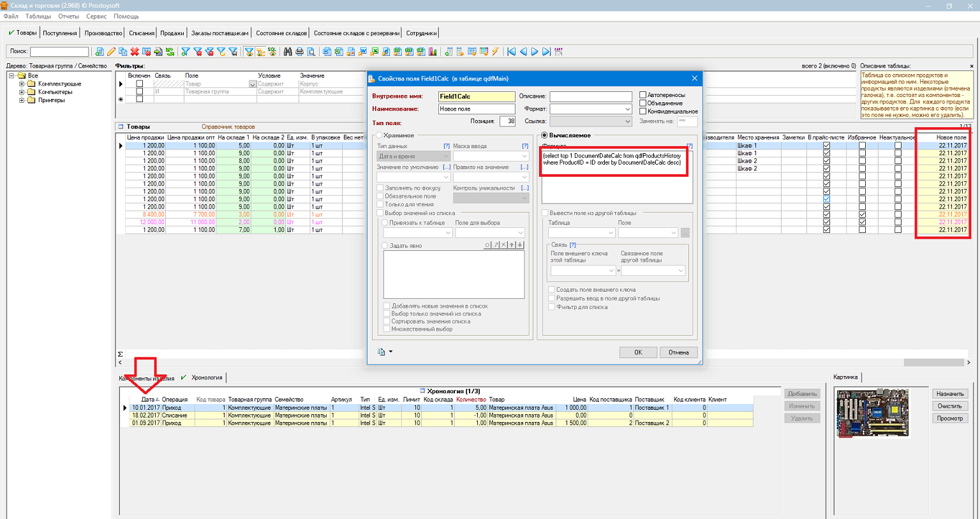The height and width of the screenshot is (519, 980).
Task: Open the SQL query toolbar icon
Action: click(272, 52)
